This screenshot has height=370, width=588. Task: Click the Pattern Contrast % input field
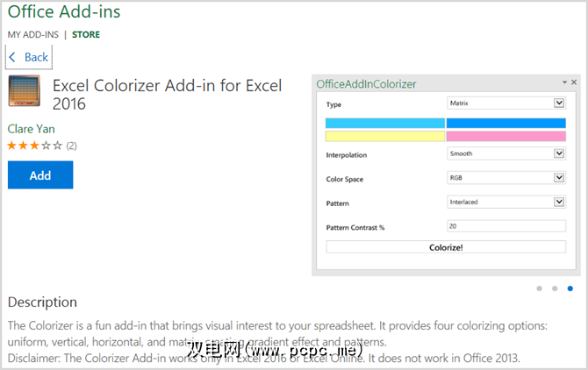pyautogui.click(x=506, y=226)
